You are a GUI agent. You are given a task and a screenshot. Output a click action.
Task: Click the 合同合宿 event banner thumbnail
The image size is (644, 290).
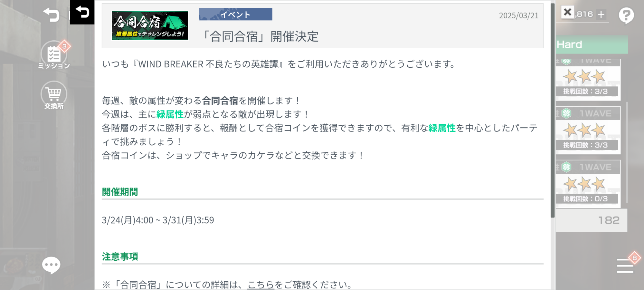[x=150, y=26]
